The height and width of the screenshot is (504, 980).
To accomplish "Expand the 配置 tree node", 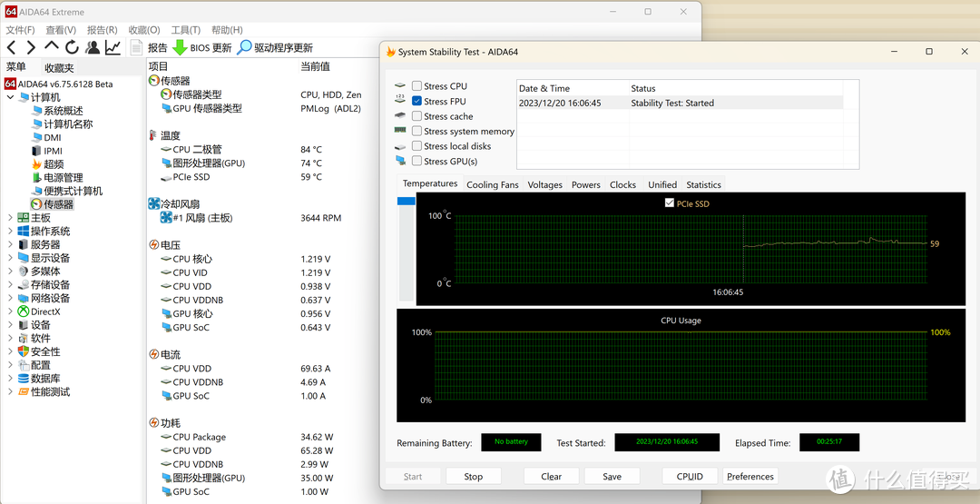I will [10, 365].
